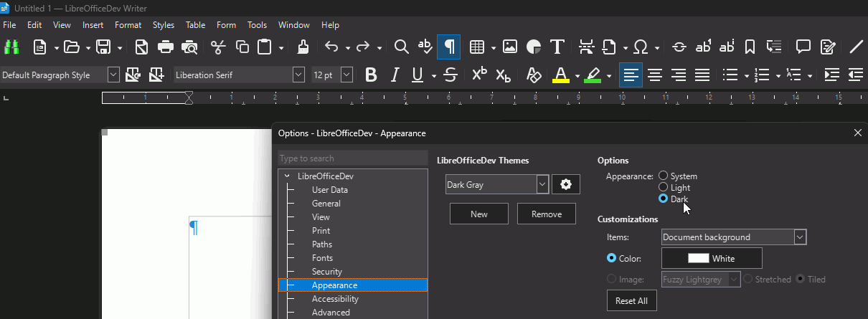Open Font Color dropdown arrow
The height and width of the screenshot is (319, 868).
(x=577, y=75)
